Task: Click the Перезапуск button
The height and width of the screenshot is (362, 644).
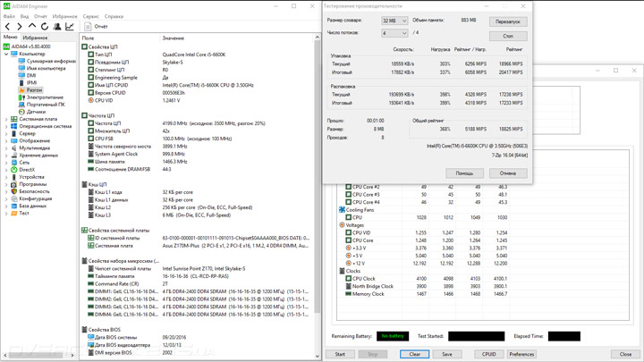Action: tap(508, 21)
